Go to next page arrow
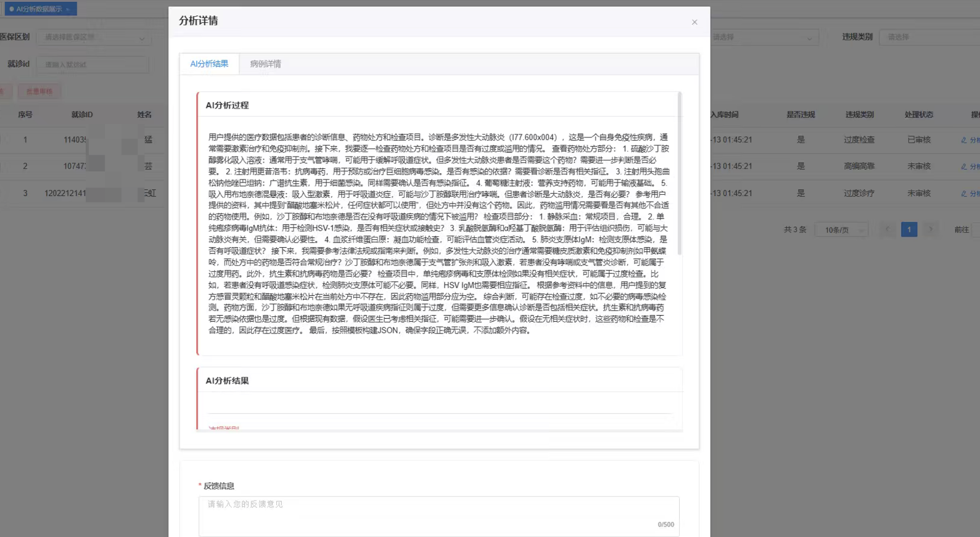 931,229
